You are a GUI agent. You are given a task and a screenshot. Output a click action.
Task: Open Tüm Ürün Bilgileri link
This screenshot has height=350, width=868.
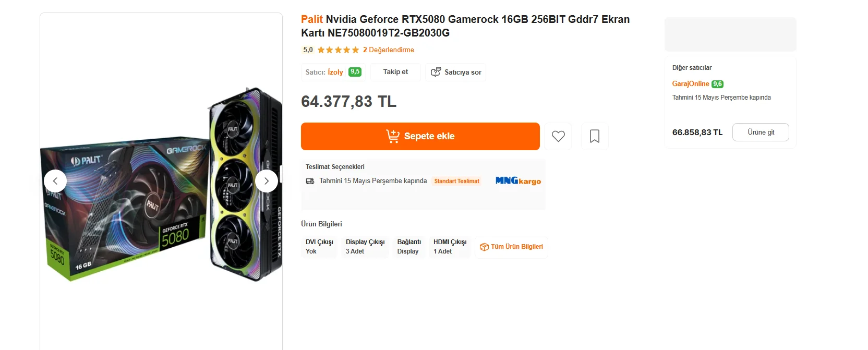click(516, 247)
